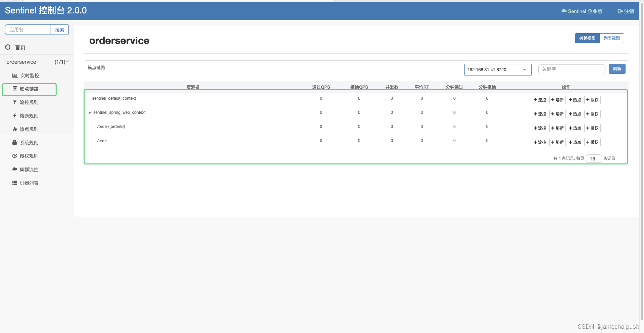Add 熔断 rule for sentinel_default_context
This screenshot has height=333, width=644.
(x=557, y=100)
